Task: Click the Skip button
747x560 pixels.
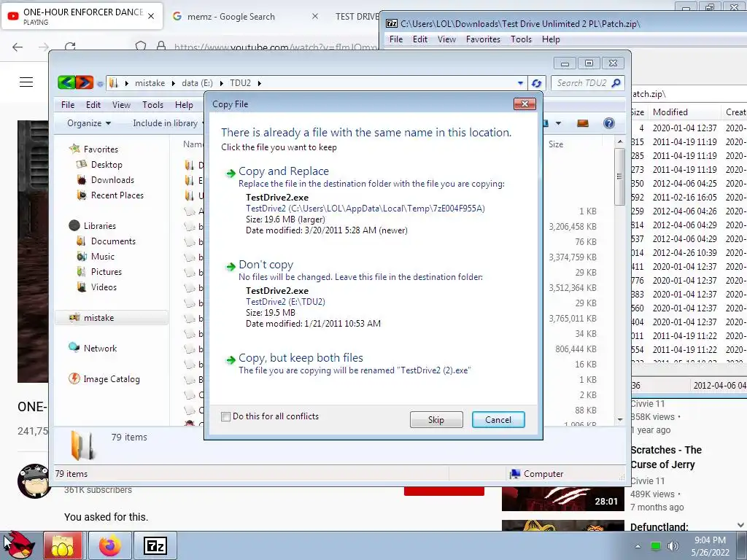Action: click(x=436, y=419)
